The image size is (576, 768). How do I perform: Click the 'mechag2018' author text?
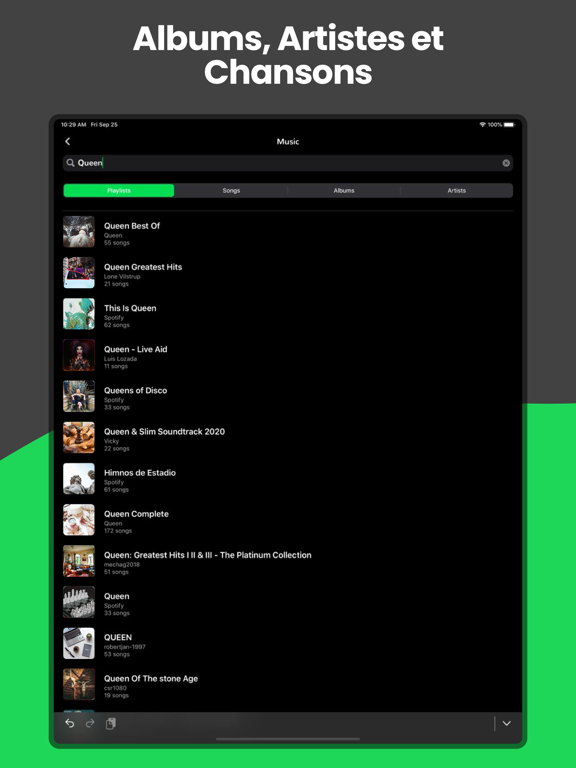pyautogui.click(x=122, y=565)
